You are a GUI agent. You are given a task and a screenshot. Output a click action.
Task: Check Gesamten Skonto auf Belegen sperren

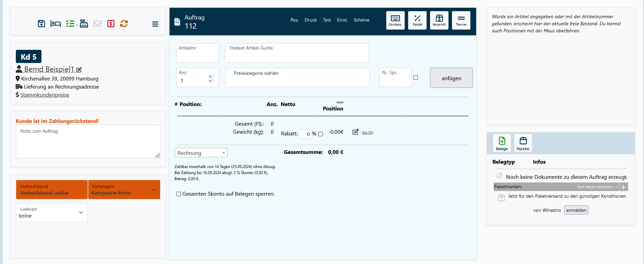click(179, 194)
